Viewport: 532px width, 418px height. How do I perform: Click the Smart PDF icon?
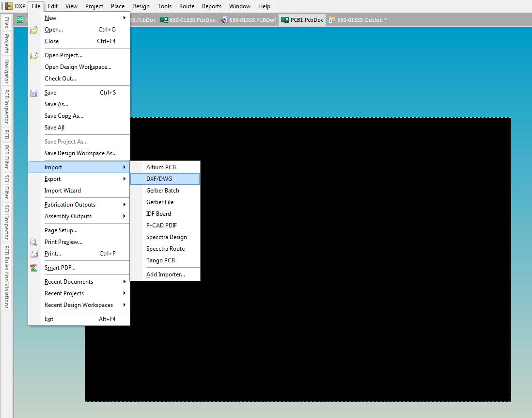(34, 268)
